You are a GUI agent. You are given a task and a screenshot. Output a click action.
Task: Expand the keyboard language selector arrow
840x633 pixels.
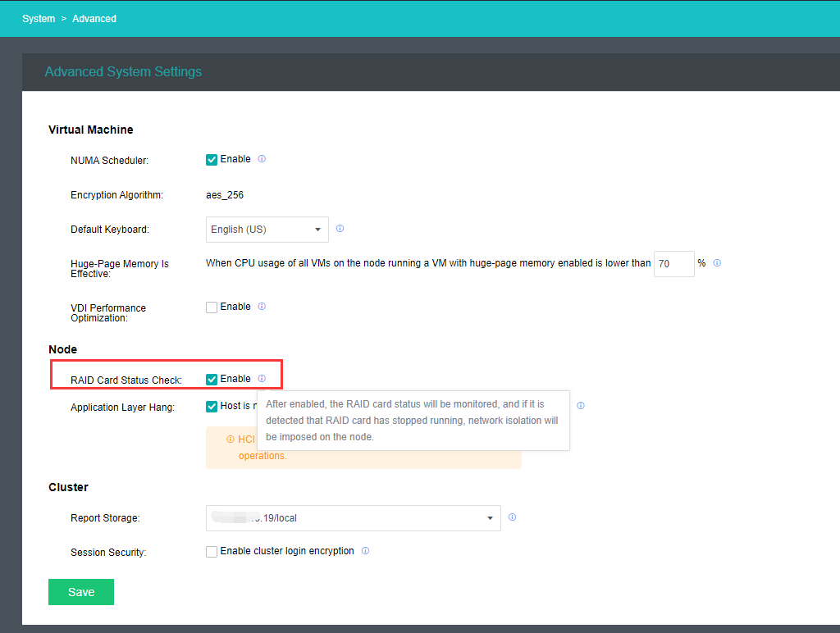(317, 229)
